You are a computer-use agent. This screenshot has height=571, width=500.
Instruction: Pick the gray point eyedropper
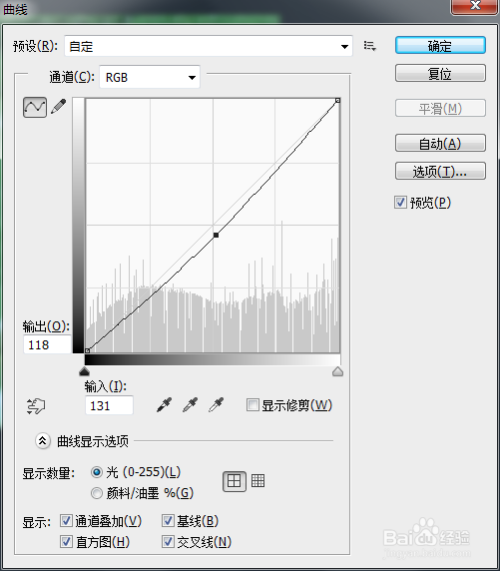pos(190,405)
